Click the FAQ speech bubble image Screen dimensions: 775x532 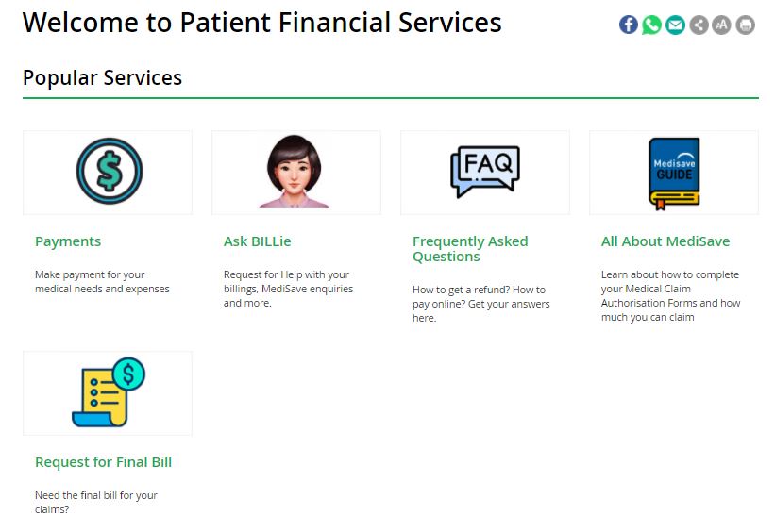(x=485, y=172)
